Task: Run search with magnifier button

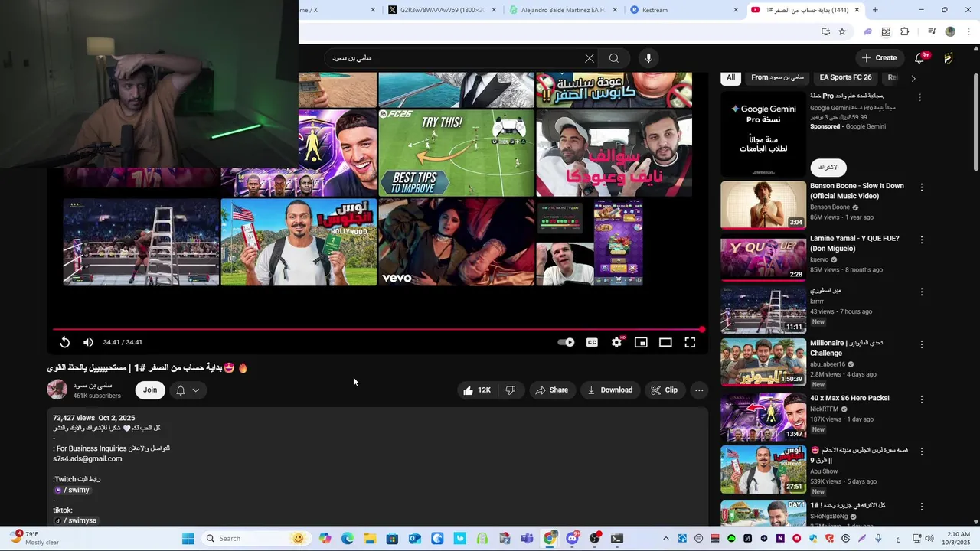Action: click(614, 58)
